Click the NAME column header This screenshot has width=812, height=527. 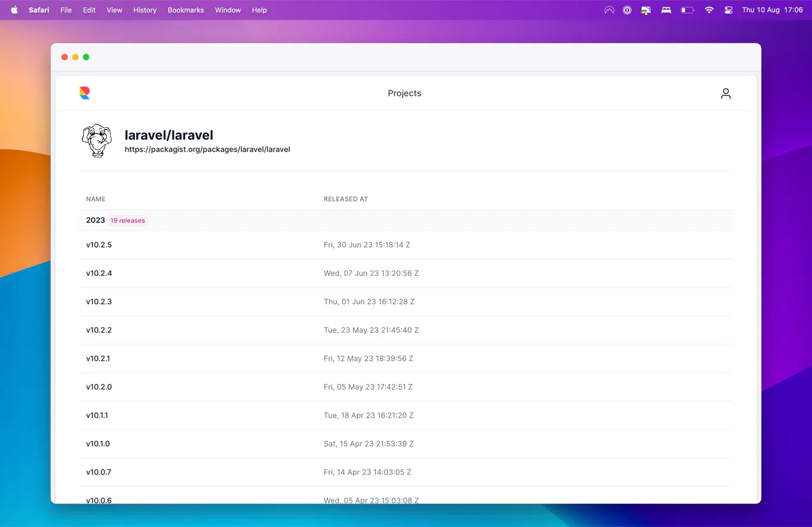96,199
